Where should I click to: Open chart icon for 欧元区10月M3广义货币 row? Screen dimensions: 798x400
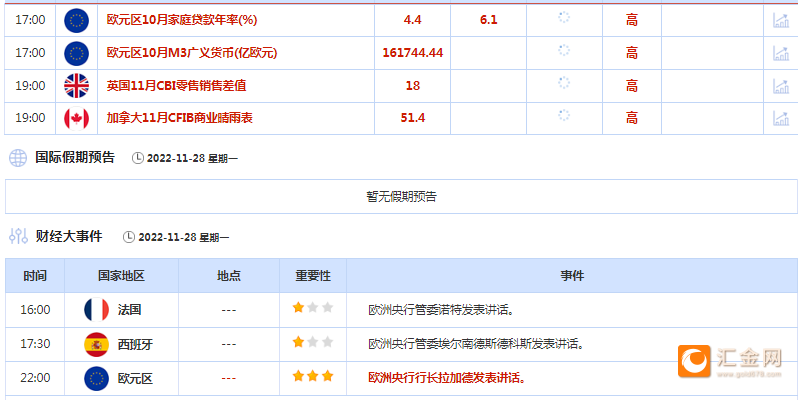tap(781, 52)
